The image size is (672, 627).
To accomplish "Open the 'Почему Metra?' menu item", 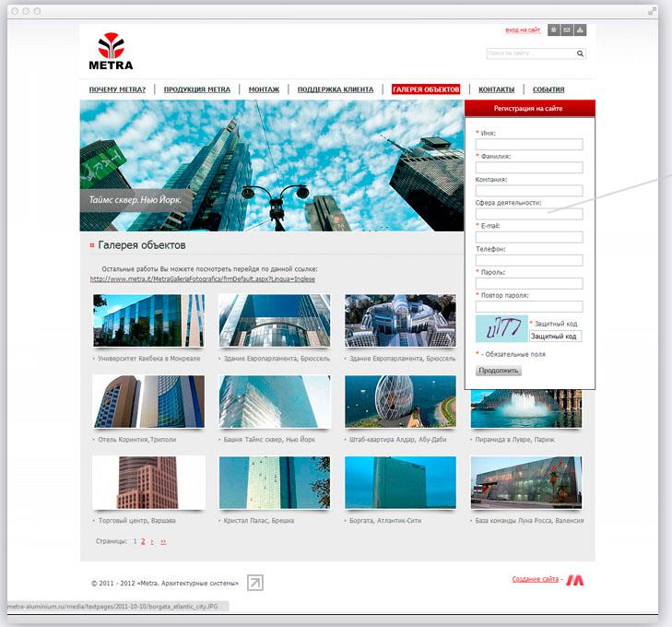I will pos(117,89).
